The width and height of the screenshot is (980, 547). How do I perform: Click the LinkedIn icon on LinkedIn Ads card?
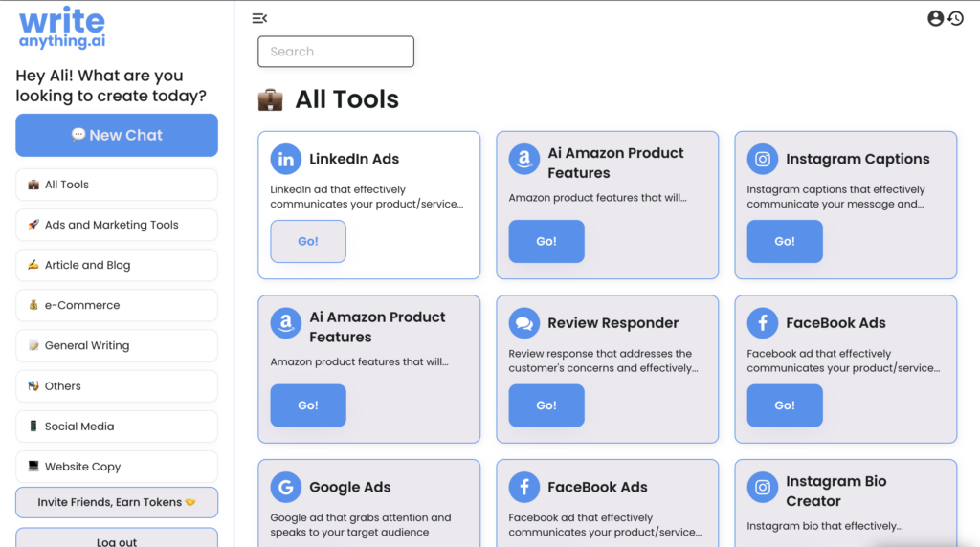coord(285,159)
